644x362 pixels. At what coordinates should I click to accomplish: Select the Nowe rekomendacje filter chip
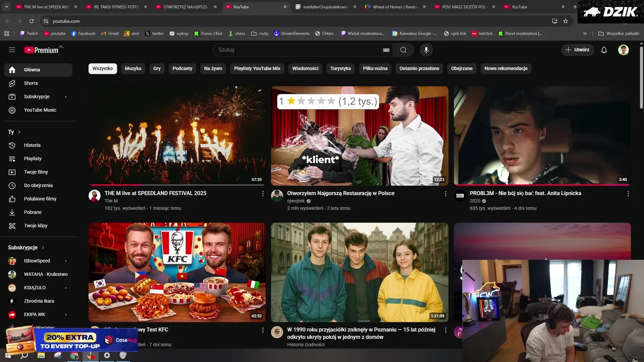(506, 68)
